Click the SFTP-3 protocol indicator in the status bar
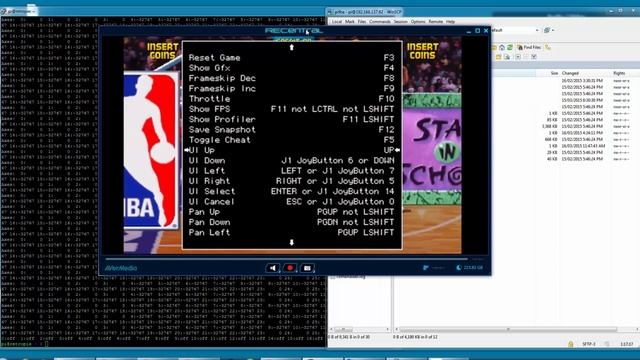 588,344
